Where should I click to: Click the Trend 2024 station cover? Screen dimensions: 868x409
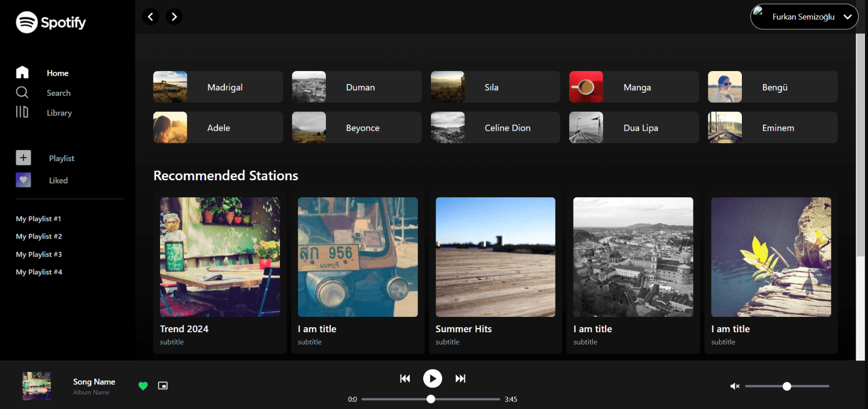click(220, 257)
